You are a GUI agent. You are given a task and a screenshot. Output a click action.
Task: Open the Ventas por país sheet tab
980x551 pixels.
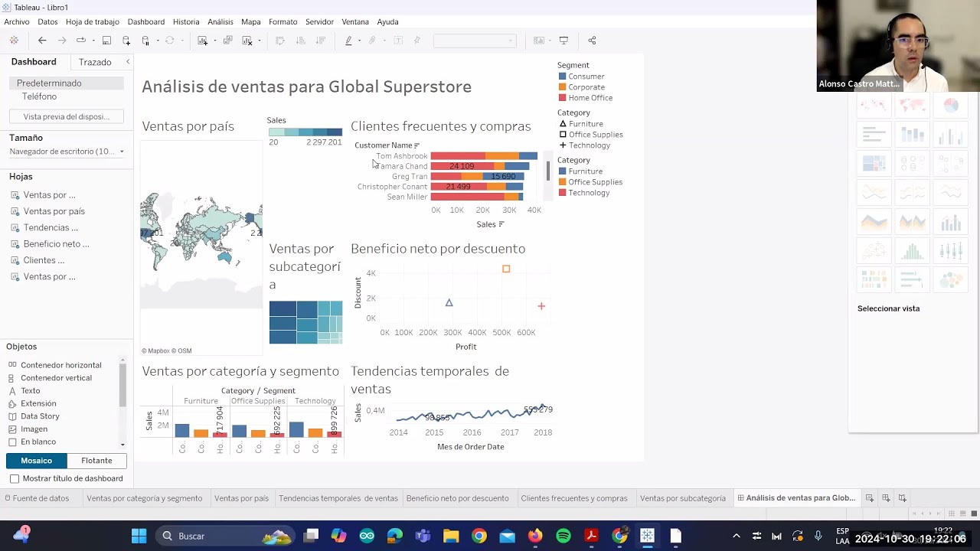[x=241, y=498]
